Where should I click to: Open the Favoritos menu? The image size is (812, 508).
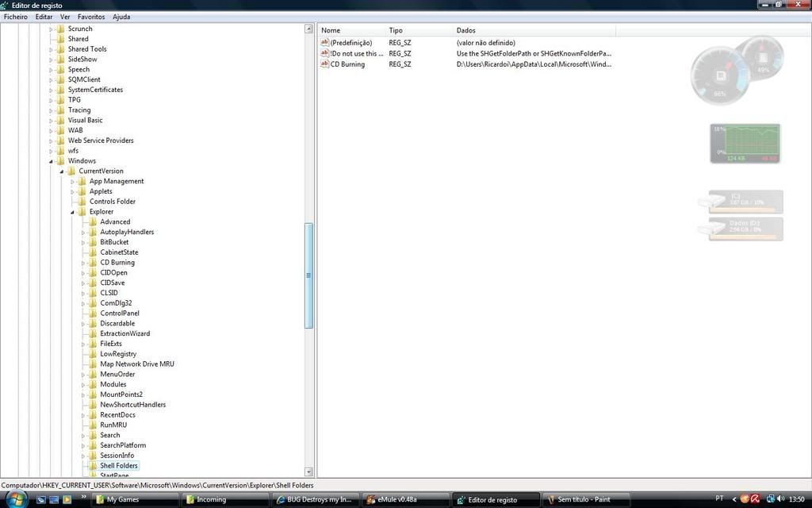[91, 17]
